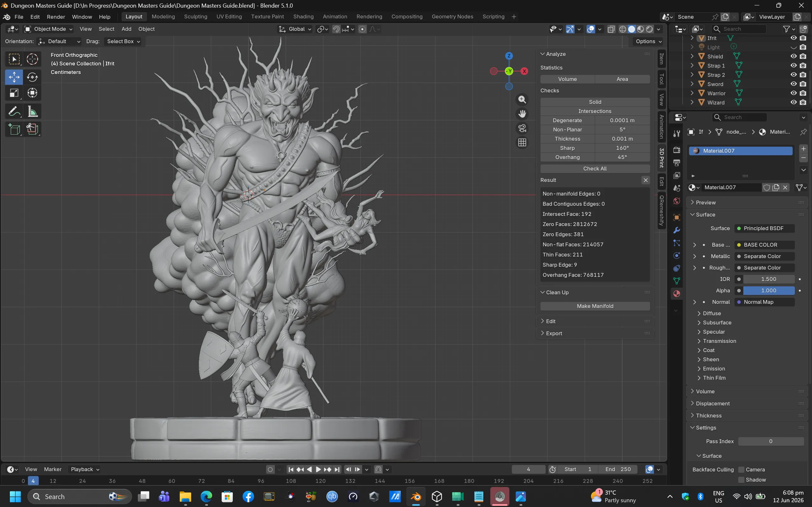812x507 pixels.
Task: Hide the Ifrit object in viewport
Action: tap(793, 38)
